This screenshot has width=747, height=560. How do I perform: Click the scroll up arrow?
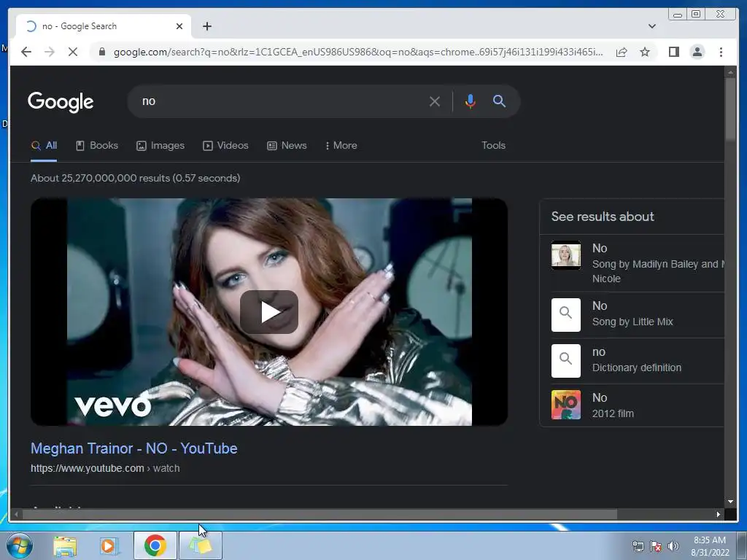point(730,72)
